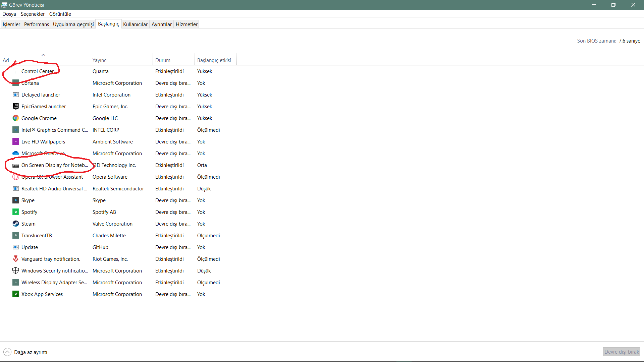This screenshot has width=644, height=362.
Task: Switch to the Hizmetler tab
Action: click(x=186, y=24)
